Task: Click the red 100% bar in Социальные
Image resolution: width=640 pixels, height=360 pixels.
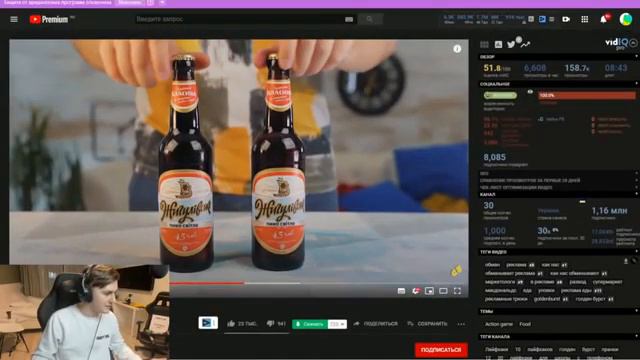Action: pyautogui.click(x=587, y=95)
